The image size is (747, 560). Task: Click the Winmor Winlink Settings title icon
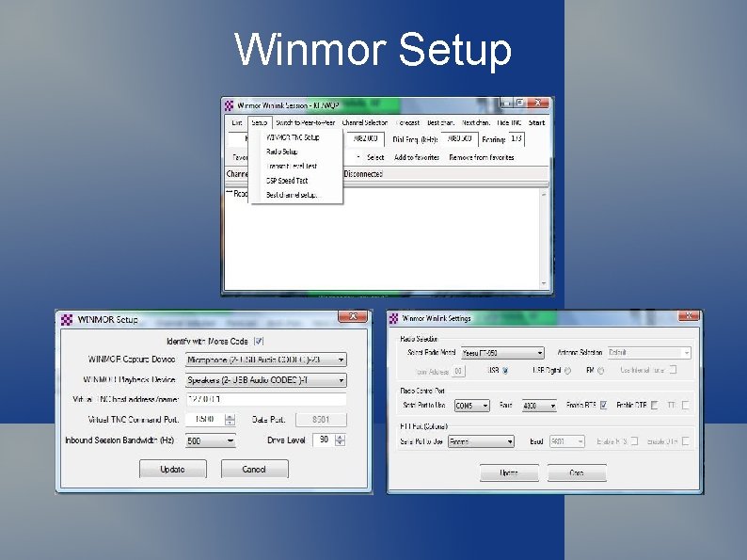click(x=393, y=318)
